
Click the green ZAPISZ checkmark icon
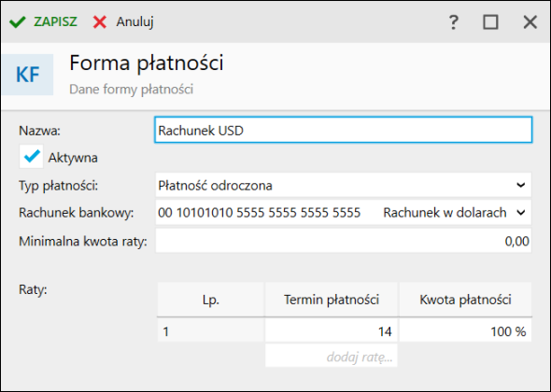click(x=17, y=22)
